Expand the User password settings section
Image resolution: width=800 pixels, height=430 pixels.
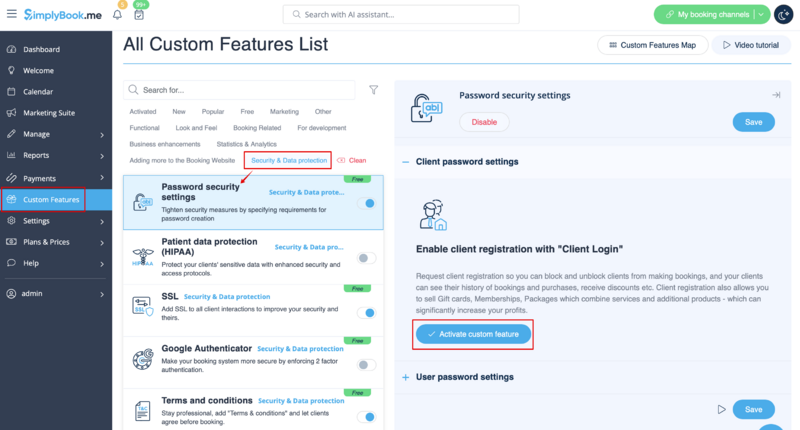click(x=406, y=377)
